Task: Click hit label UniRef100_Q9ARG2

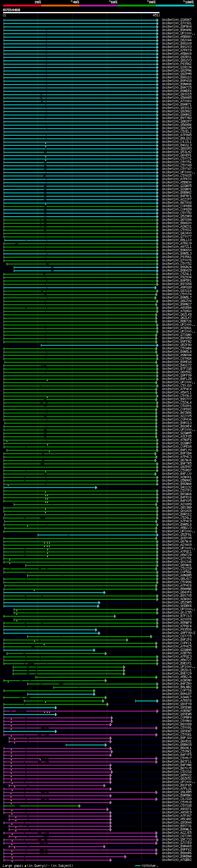Action: (x=177, y=115)
